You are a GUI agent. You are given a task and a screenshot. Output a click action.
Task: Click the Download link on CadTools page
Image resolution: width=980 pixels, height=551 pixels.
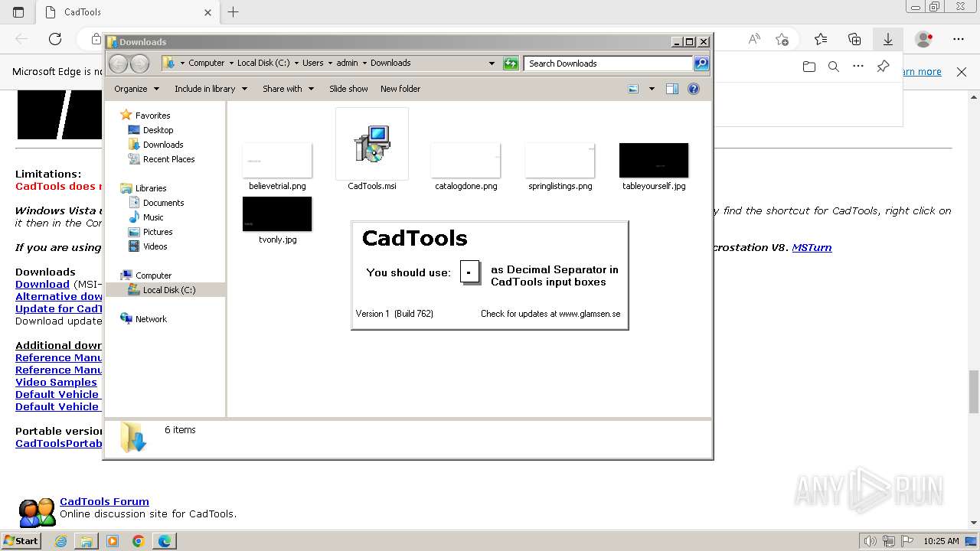[x=42, y=284]
